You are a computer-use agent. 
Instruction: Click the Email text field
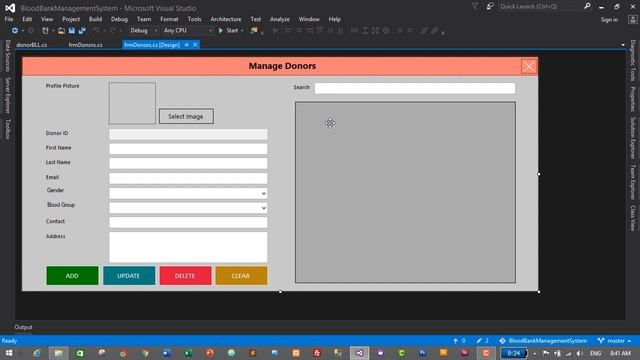pyautogui.click(x=188, y=178)
